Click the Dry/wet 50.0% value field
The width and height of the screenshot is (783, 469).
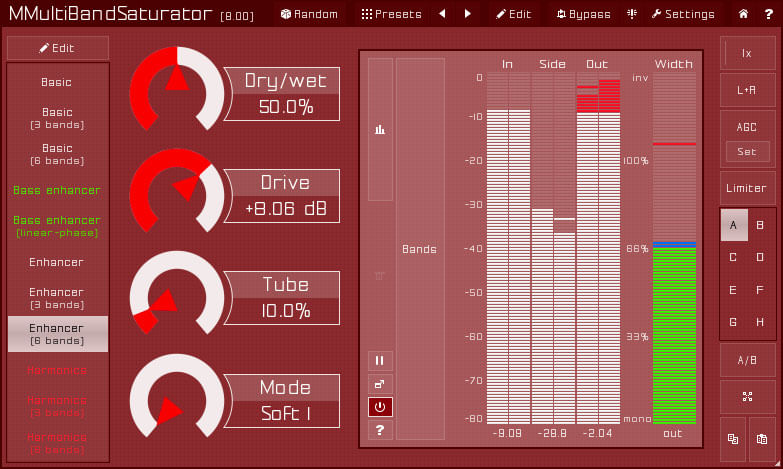(x=286, y=107)
